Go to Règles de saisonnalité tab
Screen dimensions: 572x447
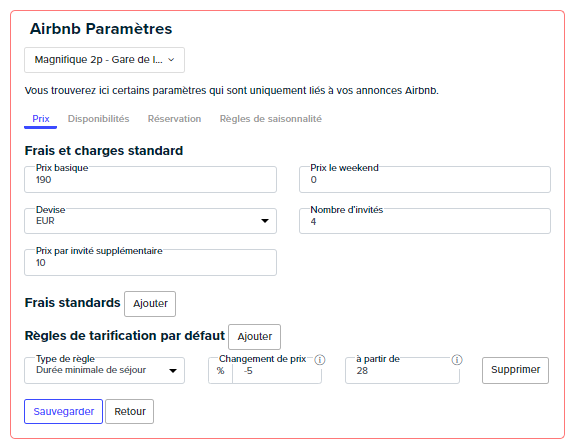point(271,119)
